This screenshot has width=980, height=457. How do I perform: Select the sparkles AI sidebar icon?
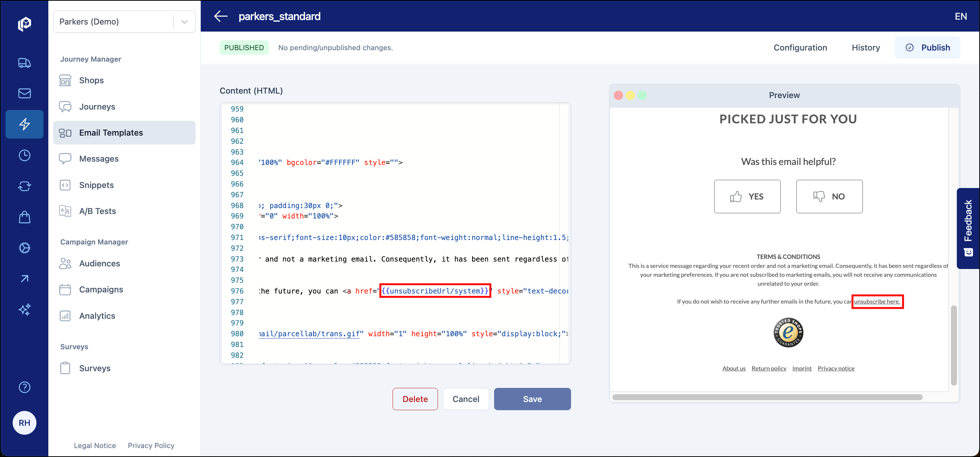click(x=24, y=310)
